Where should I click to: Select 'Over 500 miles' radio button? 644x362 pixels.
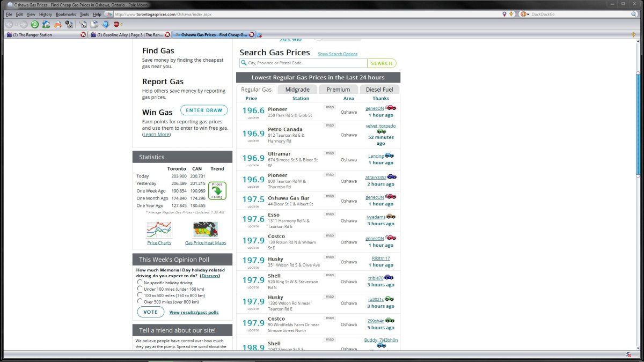(x=140, y=301)
